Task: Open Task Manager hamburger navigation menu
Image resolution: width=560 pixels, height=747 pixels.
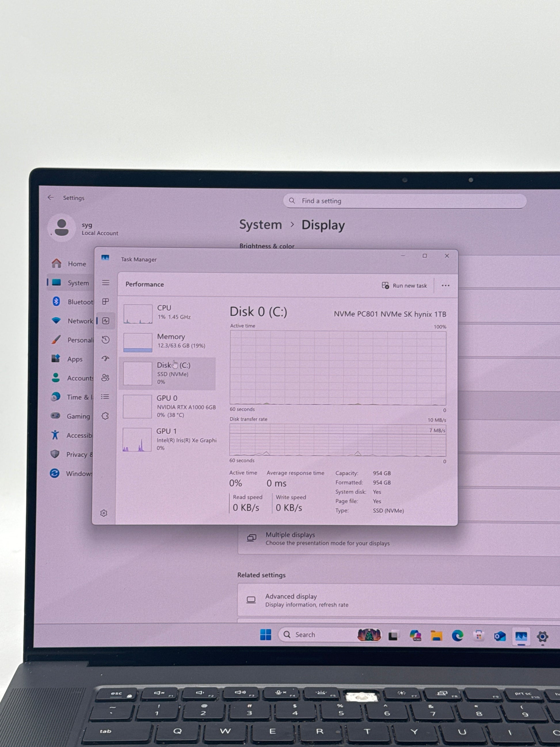Action: click(106, 283)
